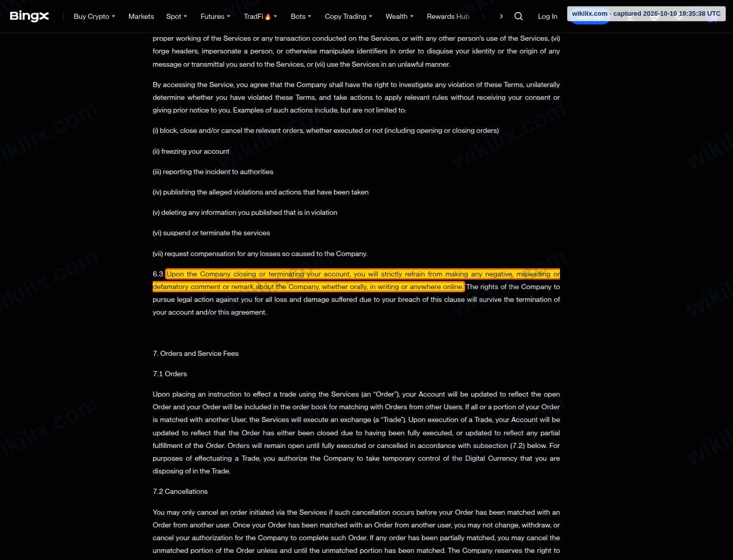Click the "(ii) freezing your account" line

coord(191,151)
